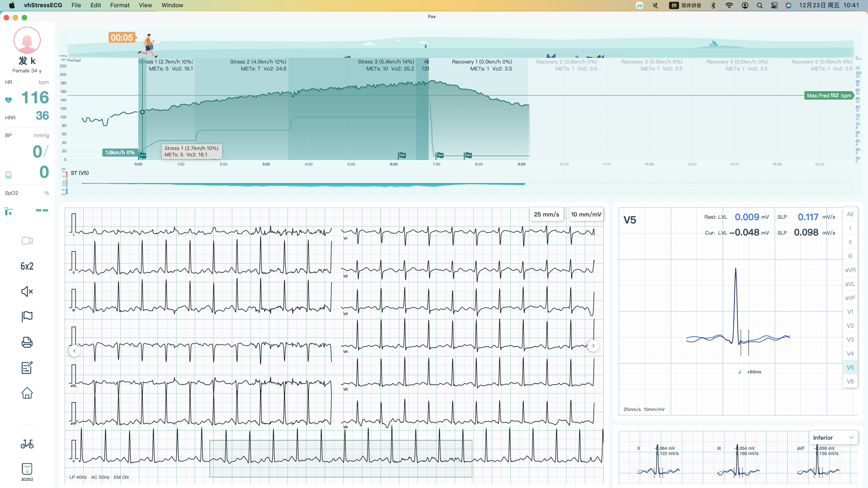This screenshot has width=868, height=488.
Task: Select the bicycle ergometer icon
Action: click(27, 444)
